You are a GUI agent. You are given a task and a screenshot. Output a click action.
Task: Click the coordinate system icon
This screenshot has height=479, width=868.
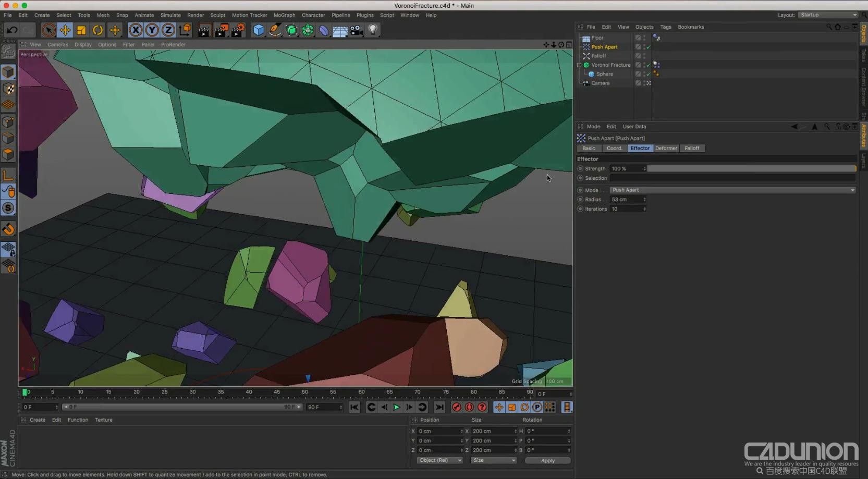coord(186,30)
